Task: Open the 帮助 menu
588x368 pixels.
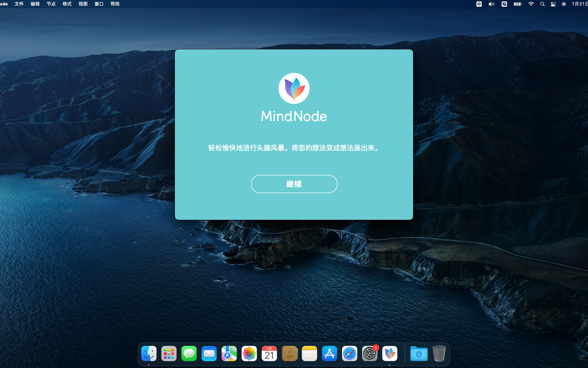Action: (x=115, y=4)
